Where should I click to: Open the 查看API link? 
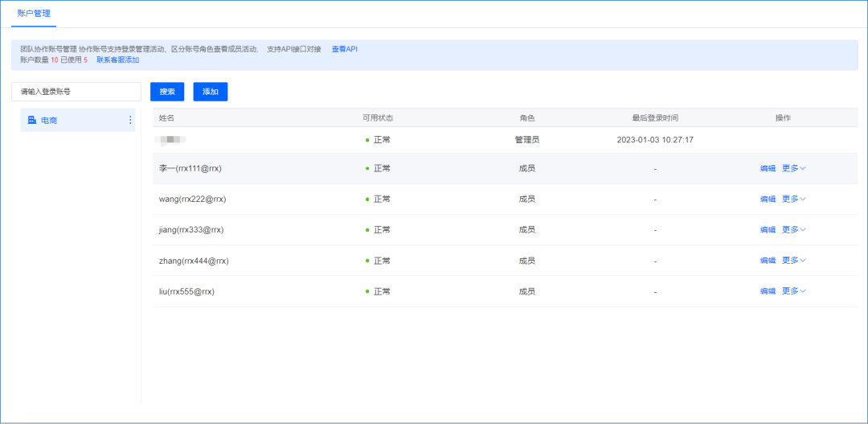pyautogui.click(x=344, y=49)
